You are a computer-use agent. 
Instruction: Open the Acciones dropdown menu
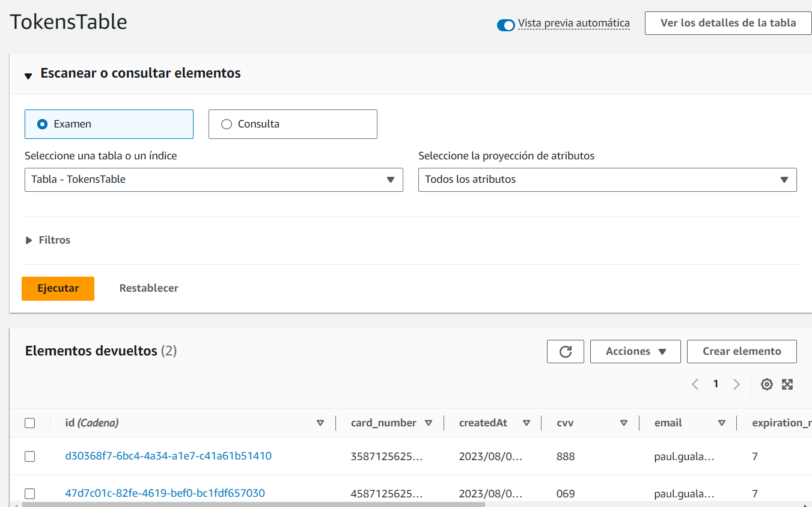click(x=635, y=351)
